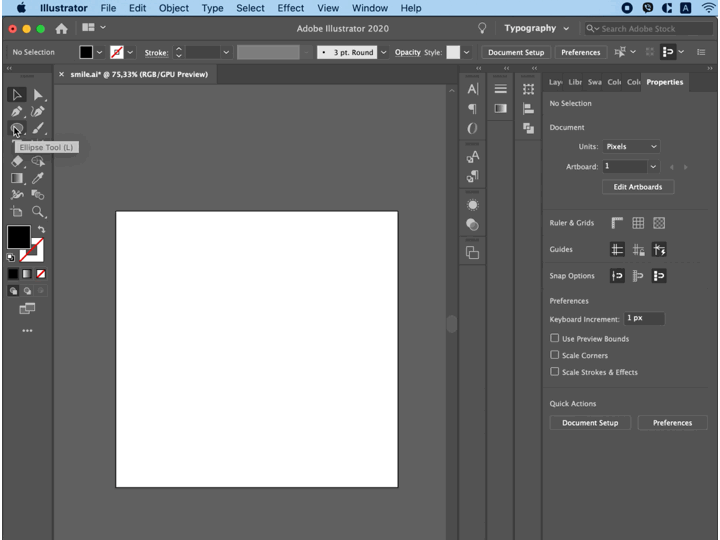Screen dimensions: 720x540
Task: Toggle Show Guides button
Action: [617, 250]
